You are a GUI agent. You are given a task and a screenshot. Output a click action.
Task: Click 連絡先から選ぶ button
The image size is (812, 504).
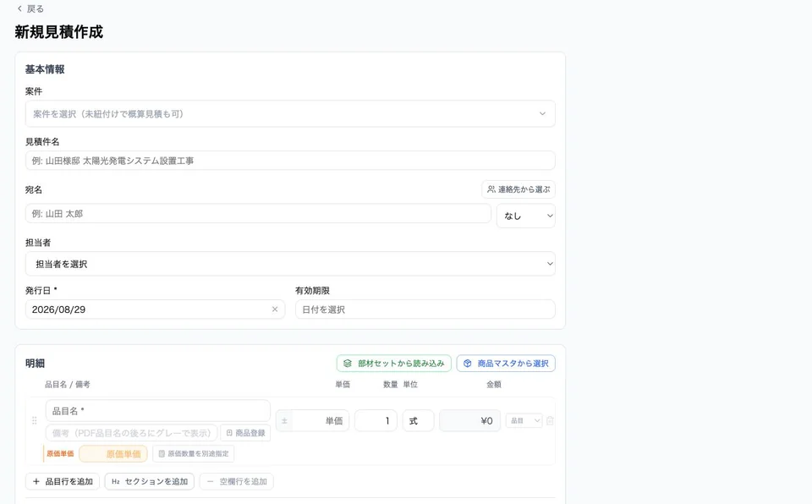[518, 189]
